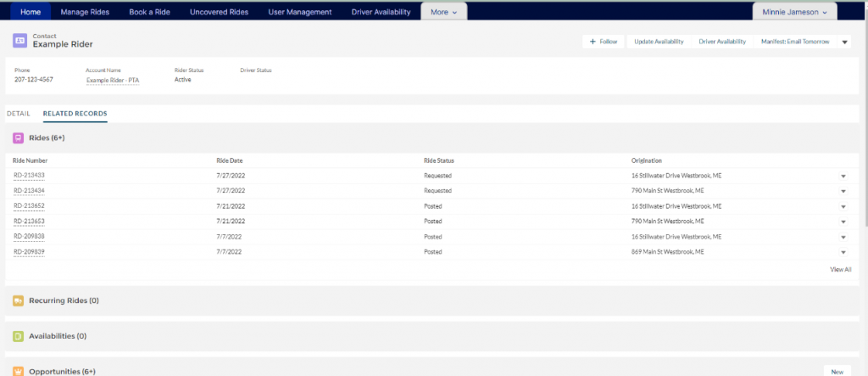The image size is (868, 376).
Task: Select the RELATED RECORDS tab
Action: pos(75,113)
